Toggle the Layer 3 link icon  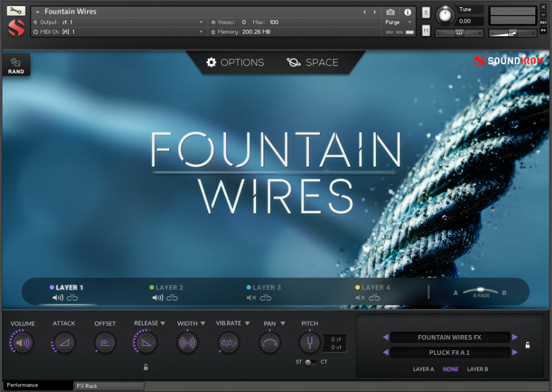266,298
